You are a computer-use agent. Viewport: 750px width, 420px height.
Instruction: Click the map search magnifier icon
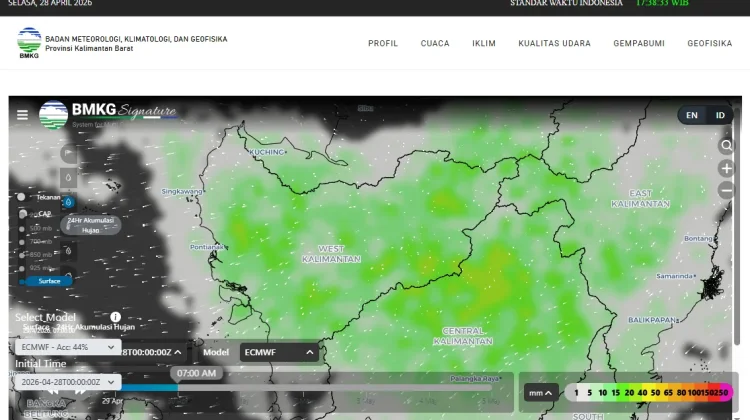coord(726,145)
